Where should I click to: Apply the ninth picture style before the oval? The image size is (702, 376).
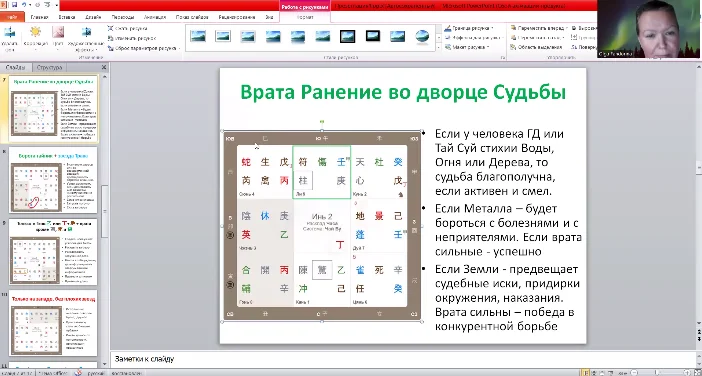coord(397,36)
